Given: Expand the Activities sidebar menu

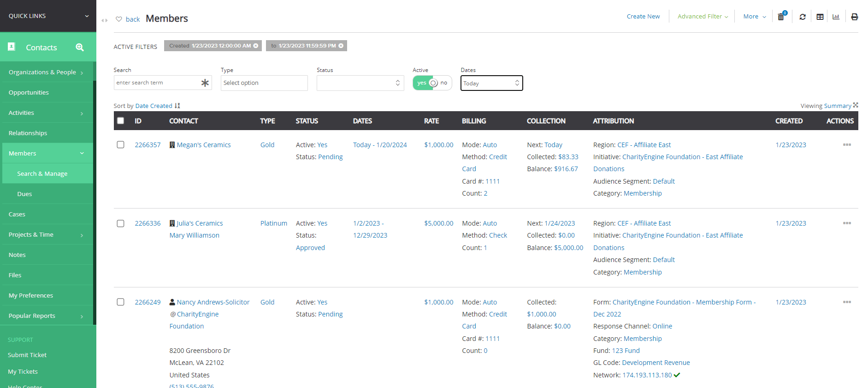Looking at the screenshot, I should pos(47,113).
